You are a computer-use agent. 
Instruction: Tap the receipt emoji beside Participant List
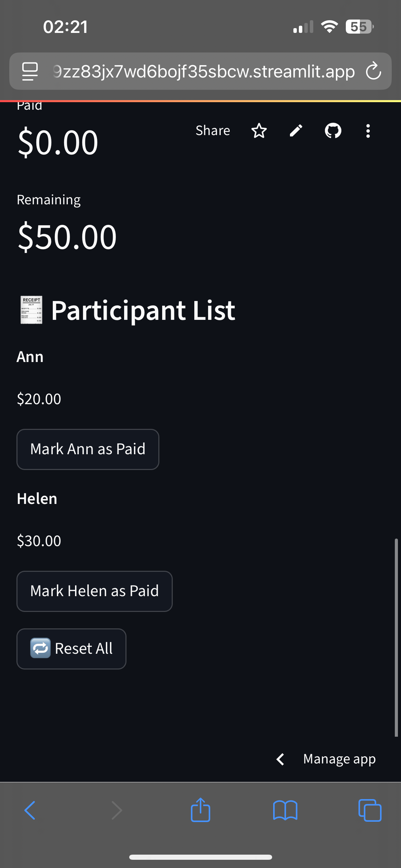tap(32, 310)
